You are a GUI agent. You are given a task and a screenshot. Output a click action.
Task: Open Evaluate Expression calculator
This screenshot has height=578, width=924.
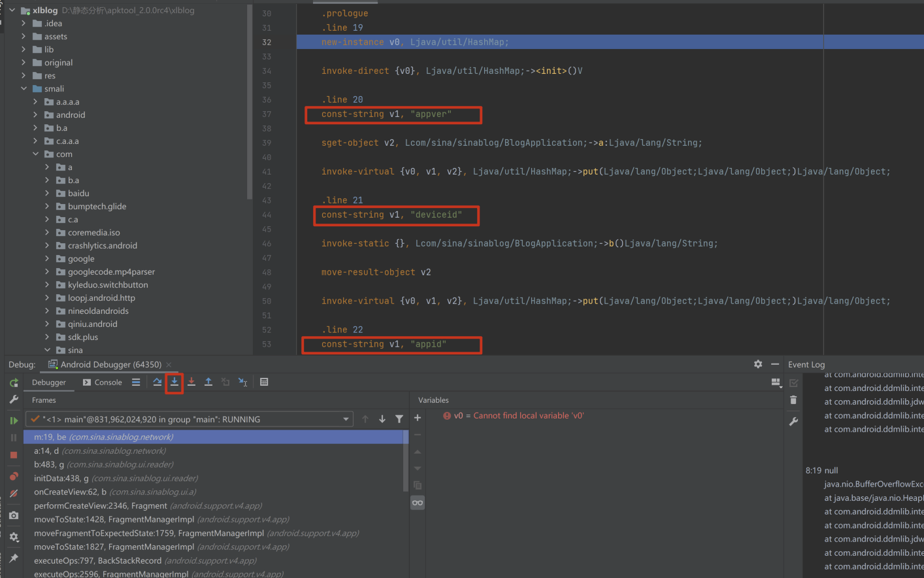coord(264,382)
